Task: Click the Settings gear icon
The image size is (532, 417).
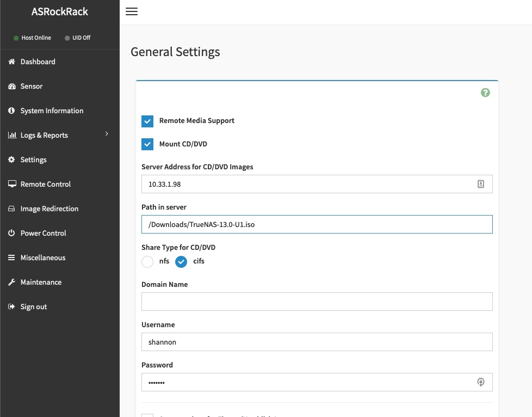Action: [x=11, y=160]
